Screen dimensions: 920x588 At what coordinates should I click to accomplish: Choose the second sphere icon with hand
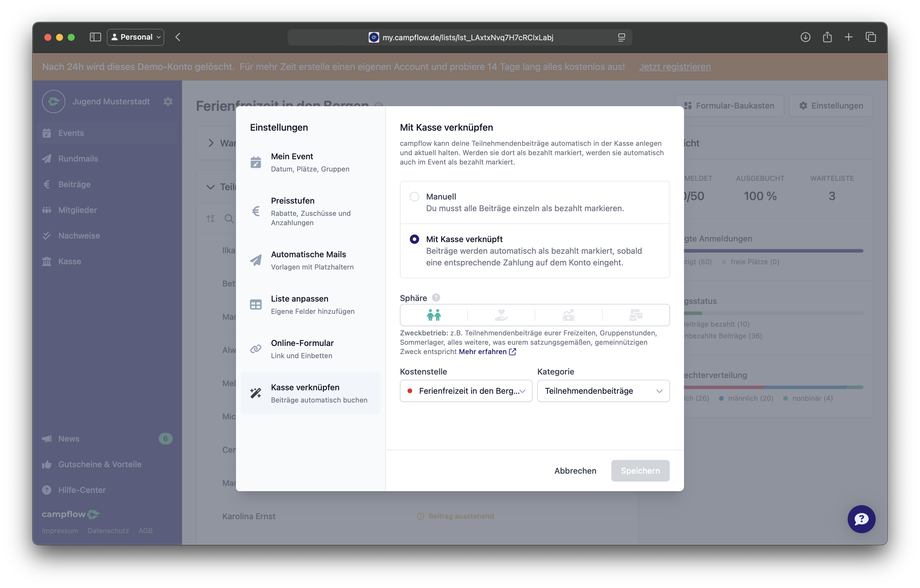pos(501,315)
